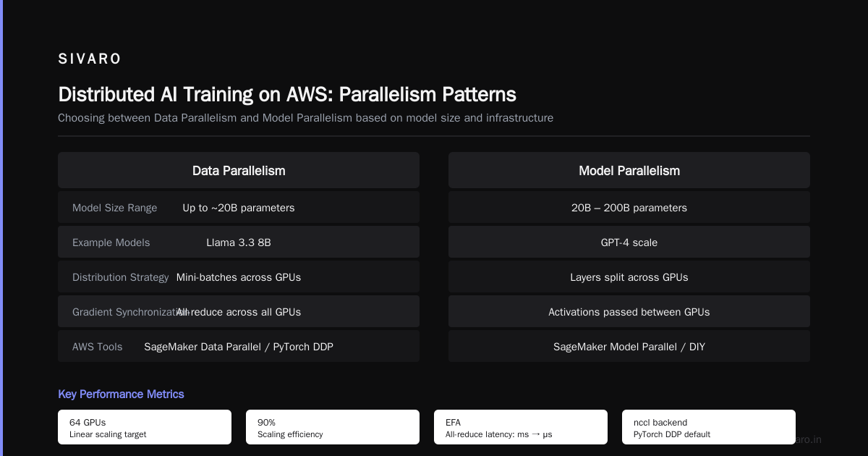Click the 'AWS Tools' row label

(x=98, y=347)
